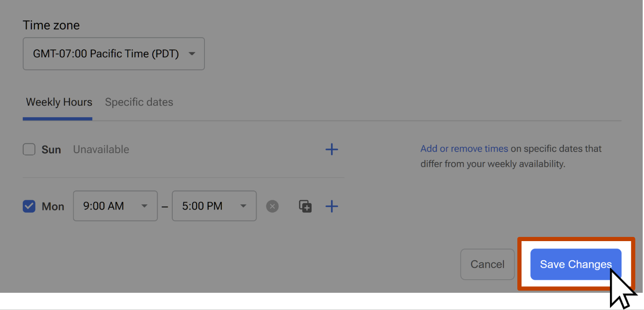
Task: Follow the Add or remove times link
Action: pos(464,149)
